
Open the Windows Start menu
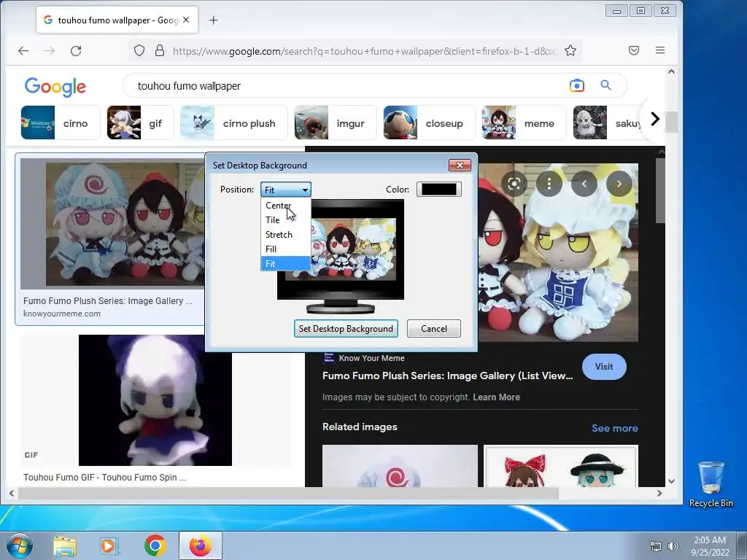coord(20,545)
